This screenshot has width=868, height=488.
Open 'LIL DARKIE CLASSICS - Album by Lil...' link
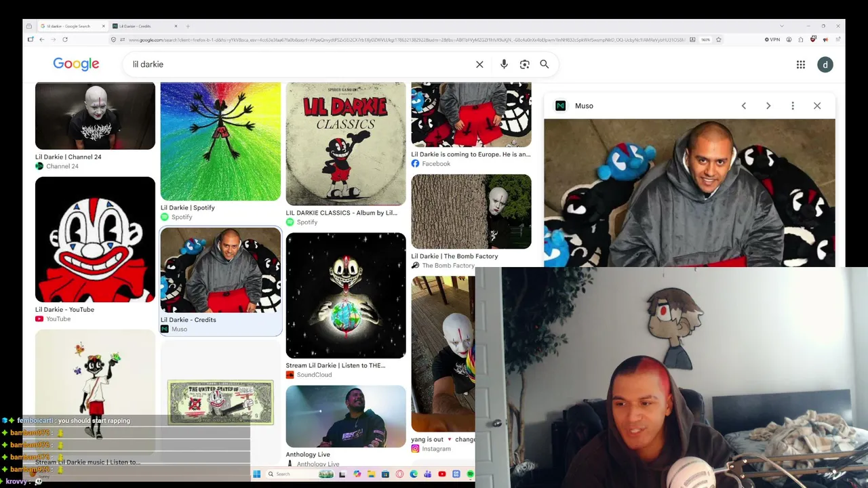click(x=341, y=213)
